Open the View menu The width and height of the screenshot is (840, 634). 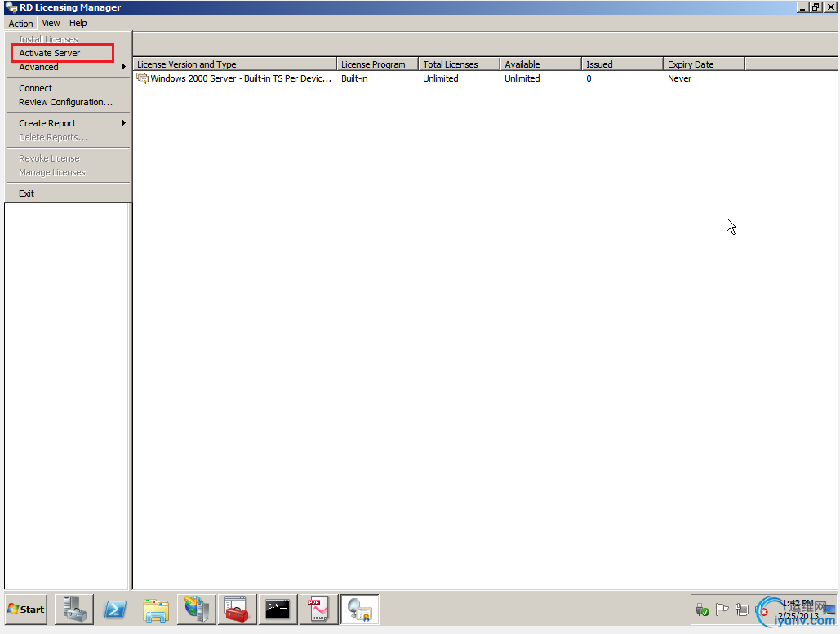[51, 23]
